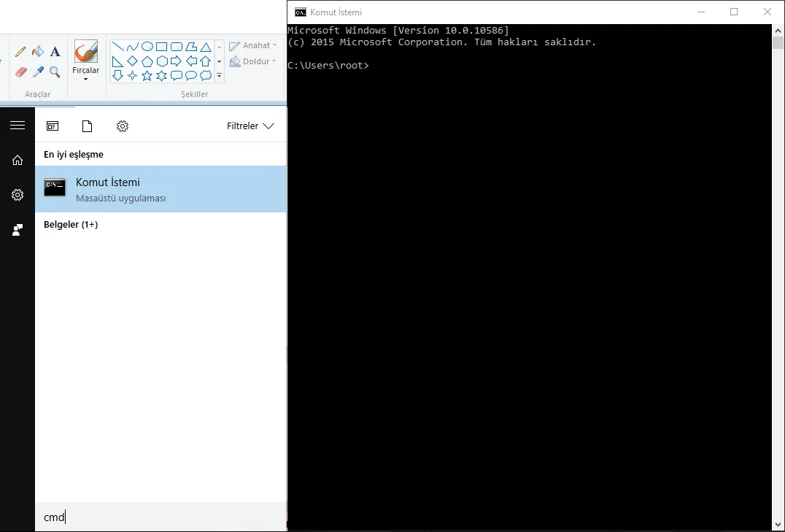This screenshot has height=532, width=785.
Task: Choose the Six-point star shape
Action: [x=162, y=76]
